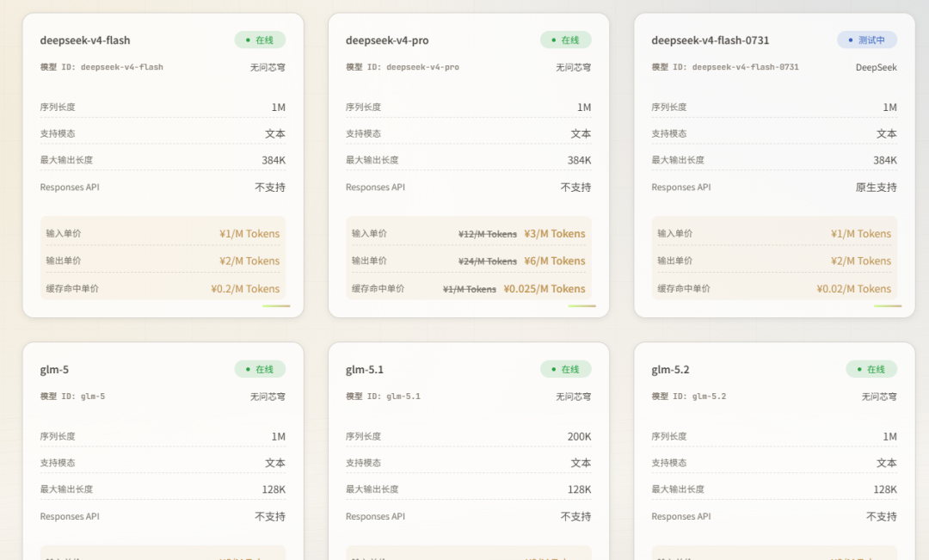Click 无问芯穹 provider on glm-5.2 card
This screenshot has width=929, height=560.
pyautogui.click(x=879, y=397)
